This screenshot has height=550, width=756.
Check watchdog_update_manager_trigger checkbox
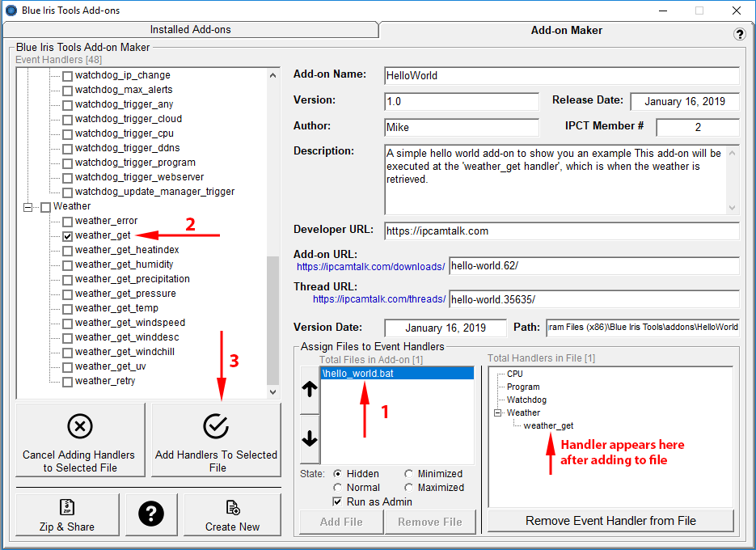67,192
